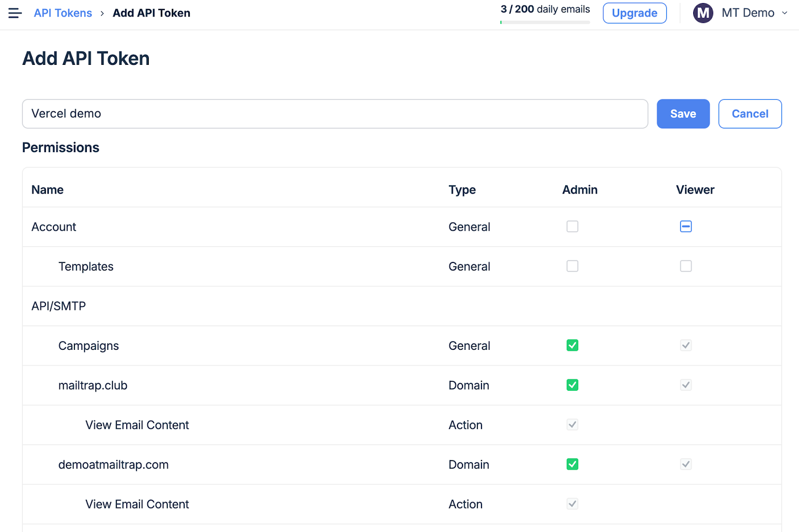Edit the token name field
The height and width of the screenshot is (532, 799).
(x=335, y=114)
